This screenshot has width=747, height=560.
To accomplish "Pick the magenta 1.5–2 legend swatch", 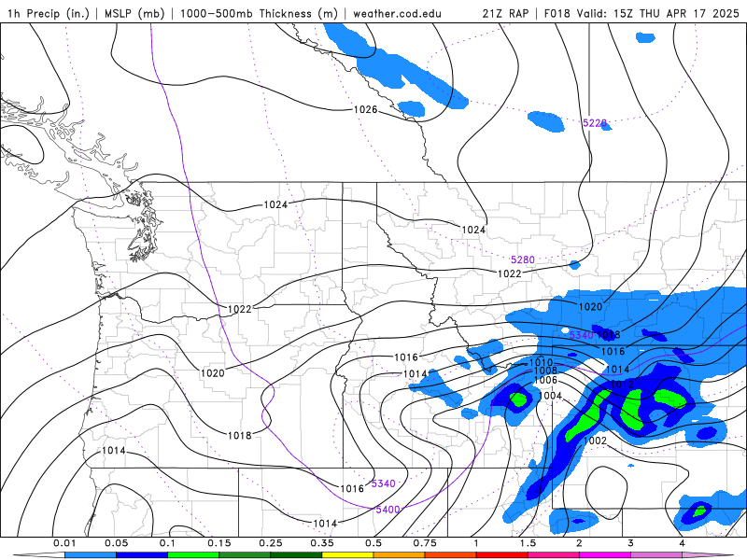I will coord(553,555).
